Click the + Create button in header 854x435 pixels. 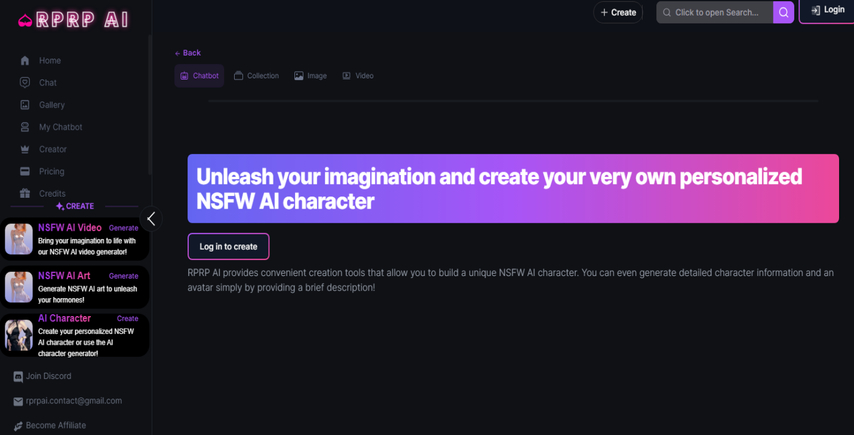tap(618, 12)
